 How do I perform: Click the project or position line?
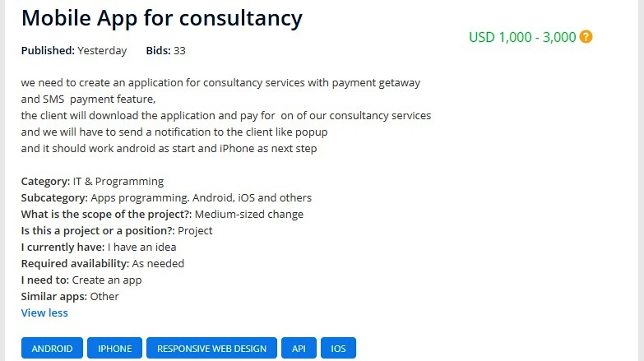117,230
